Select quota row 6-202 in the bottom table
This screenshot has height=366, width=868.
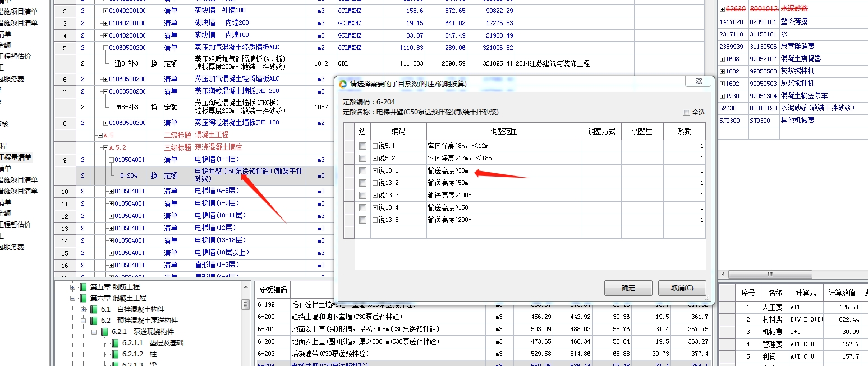pyautogui.click(x=483, y=341)
